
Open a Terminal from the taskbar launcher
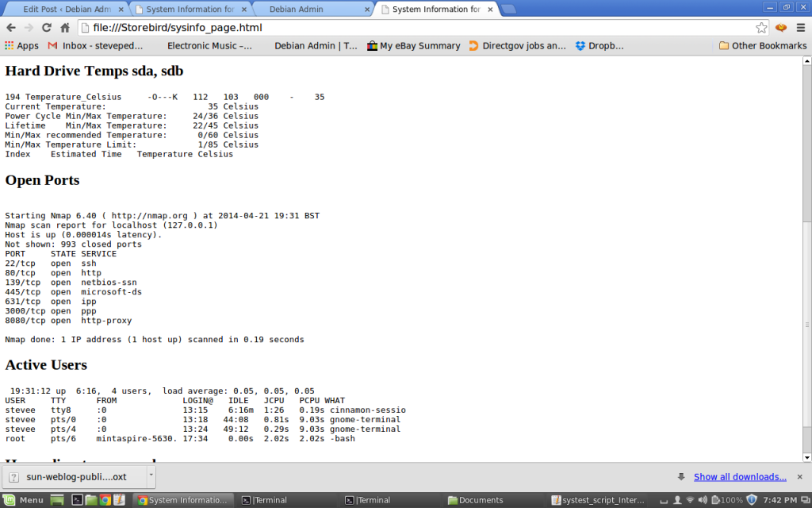[x=76, y=501]
